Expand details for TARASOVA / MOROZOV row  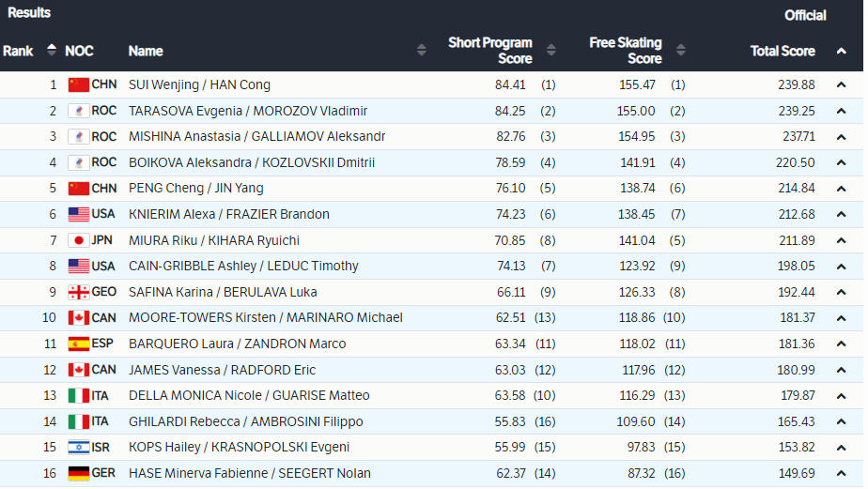(x=842, y=111)
